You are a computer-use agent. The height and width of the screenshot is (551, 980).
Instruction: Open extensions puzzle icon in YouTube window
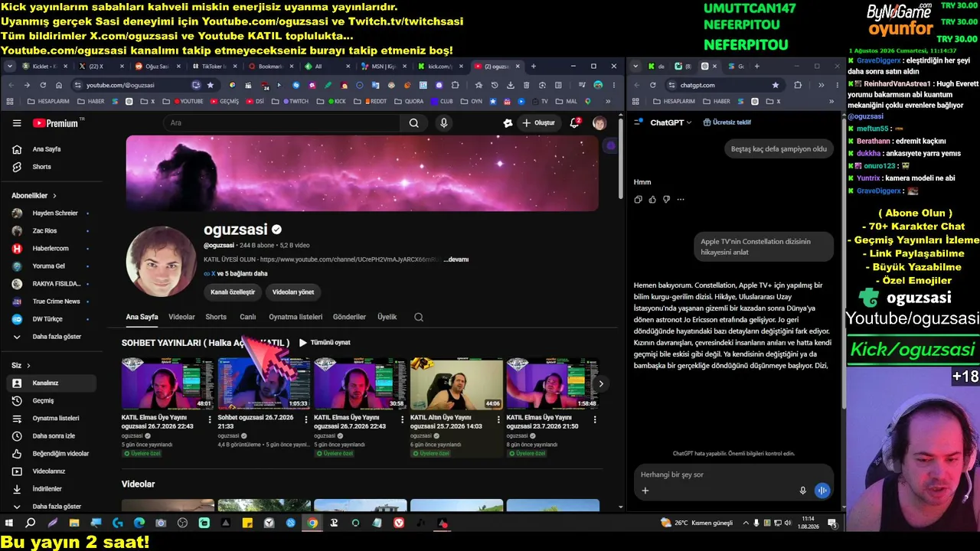coord(456,85)
